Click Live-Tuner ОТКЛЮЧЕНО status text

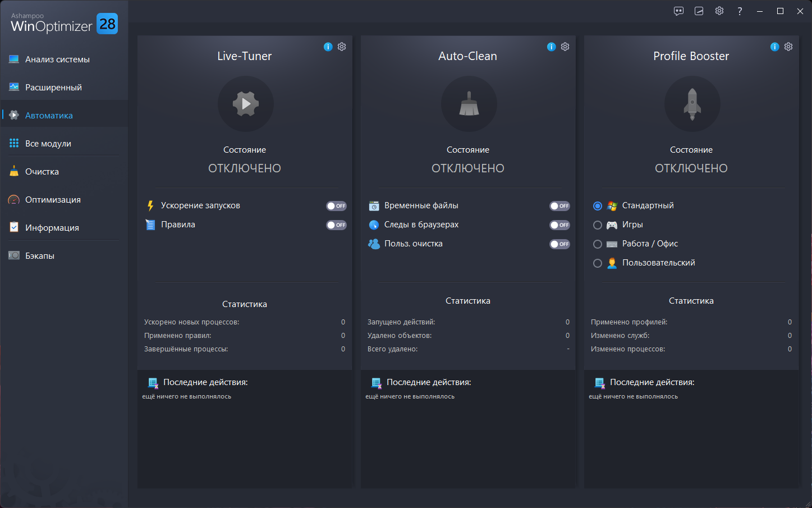[x=245, y=168]
